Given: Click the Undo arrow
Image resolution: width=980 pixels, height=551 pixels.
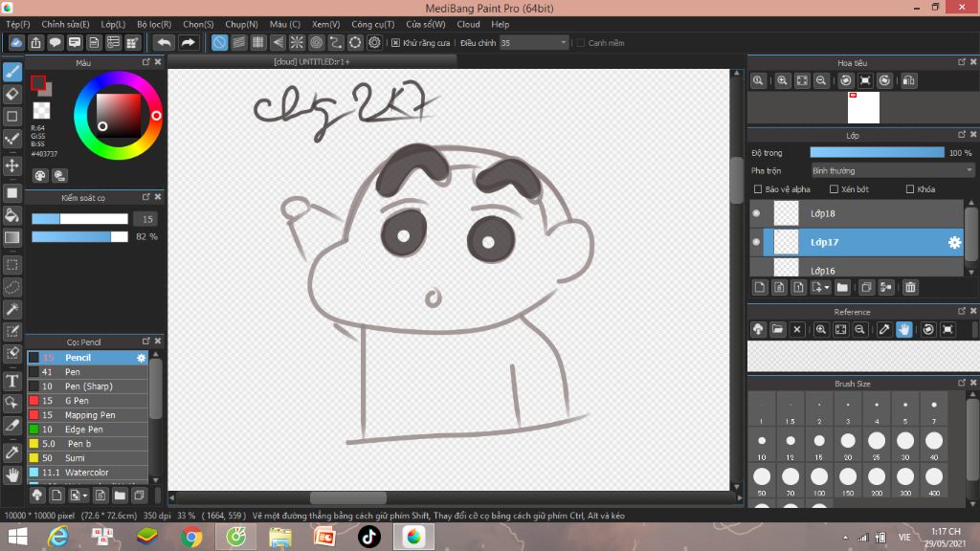Looking at the screenshot, I should pyautogui.click(x=164, y=42).
